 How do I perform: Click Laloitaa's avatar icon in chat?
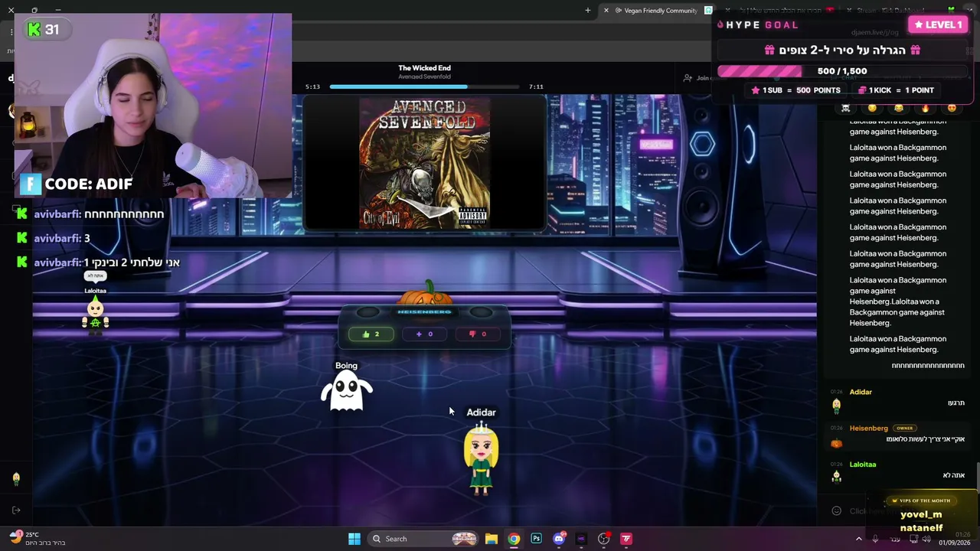(x=836, y=477)
